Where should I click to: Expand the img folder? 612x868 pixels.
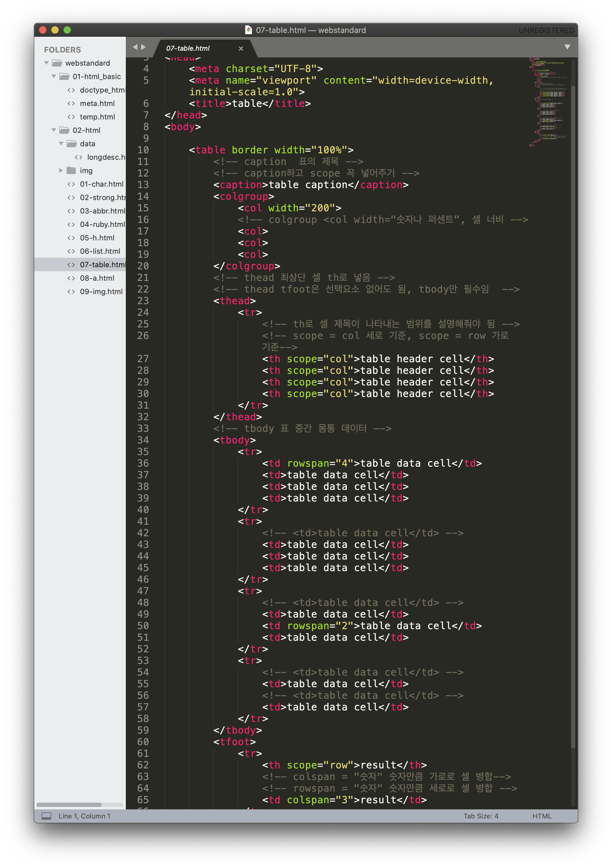(61, 170)
